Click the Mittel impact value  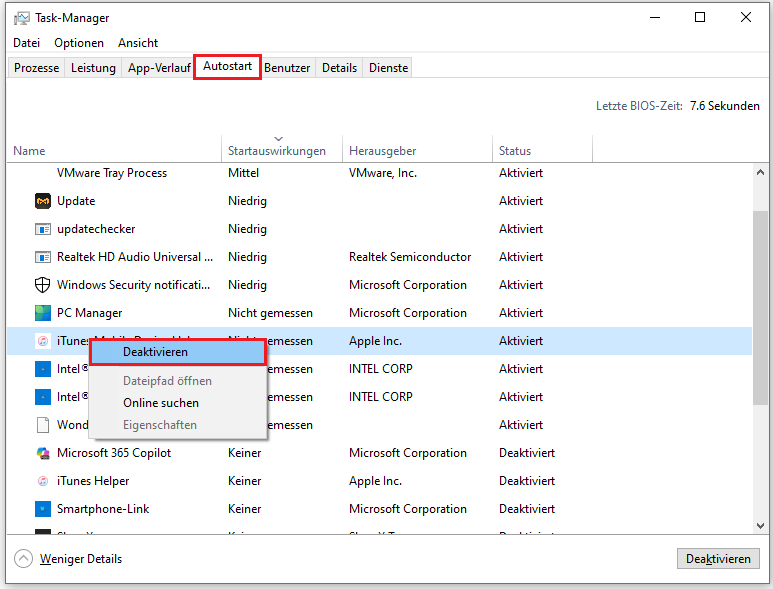243,173
